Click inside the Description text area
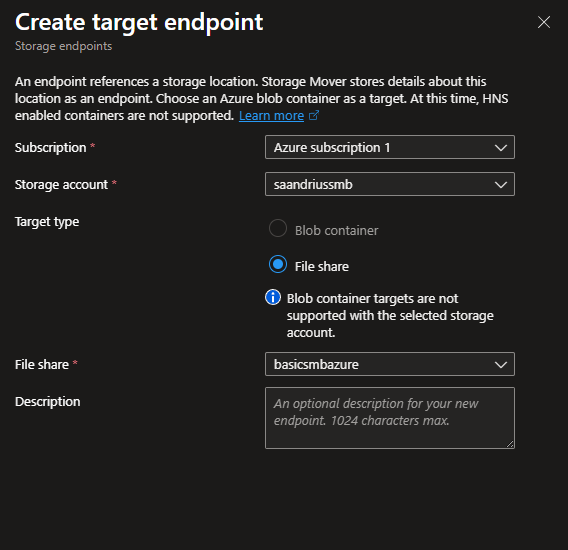 click(390, 418)
